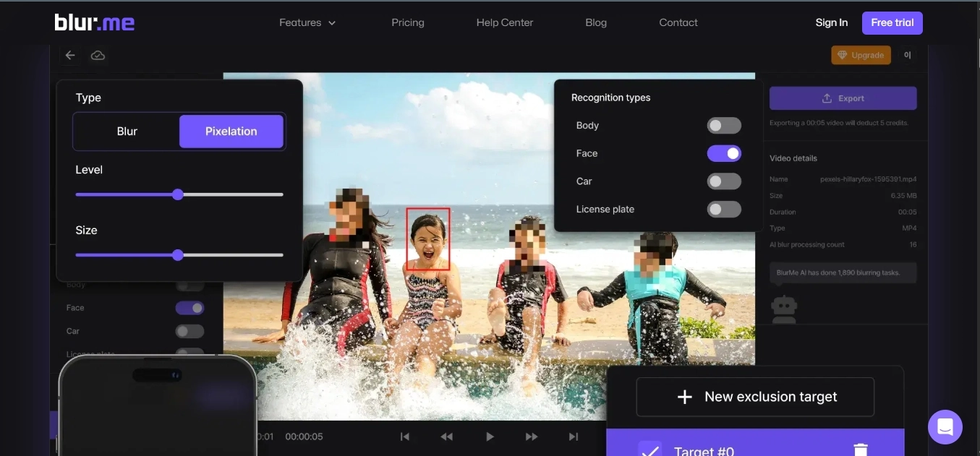Select the Blur type option
980x456 pixels.
[127, 132]
